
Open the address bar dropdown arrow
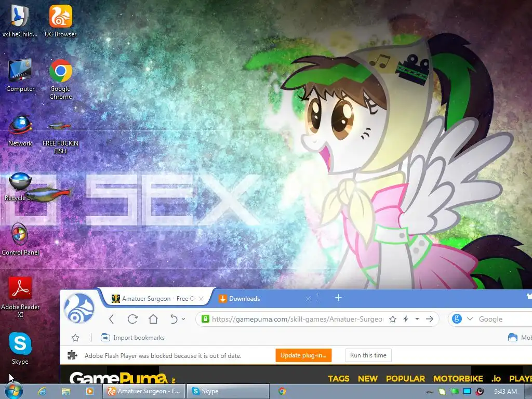(x=417, y=319)
